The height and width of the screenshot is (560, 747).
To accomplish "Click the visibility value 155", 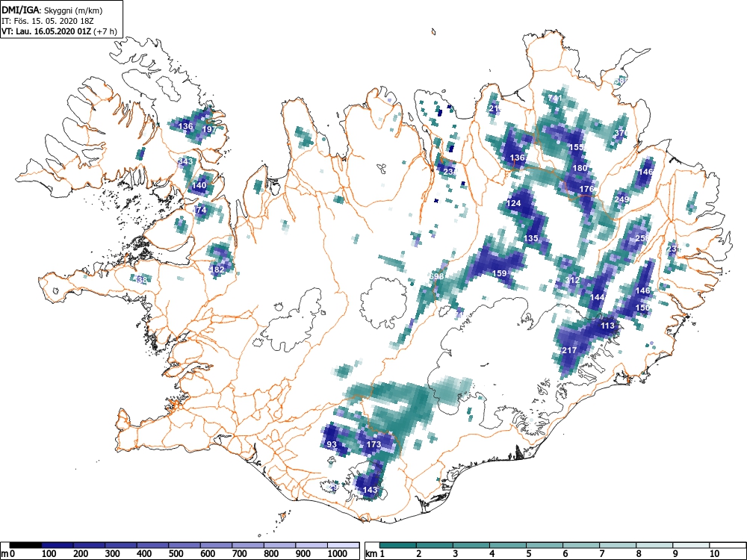I will click(577, 148).
